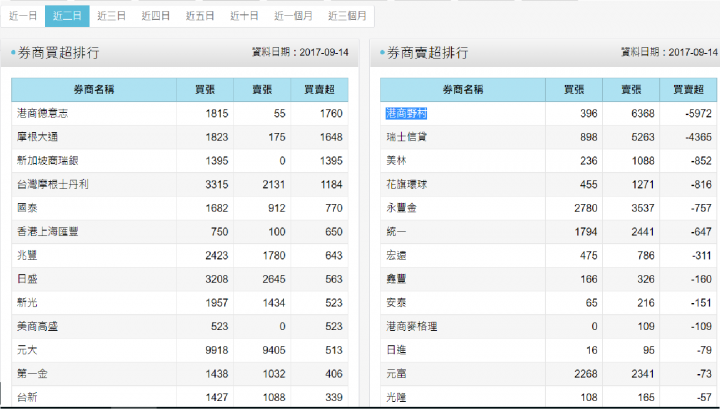The height and width of the screenshot is (410, 720).
Task: Click 資料日期 2017-09-14 in 買超 panel
Action: coord(300,52)
